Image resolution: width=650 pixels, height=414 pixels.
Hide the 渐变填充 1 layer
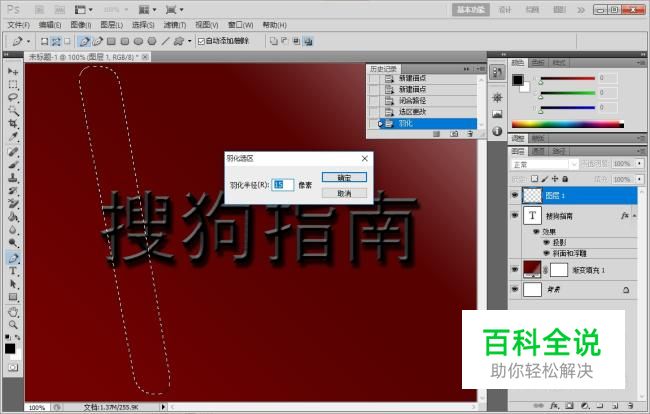(x=515, y=269)
